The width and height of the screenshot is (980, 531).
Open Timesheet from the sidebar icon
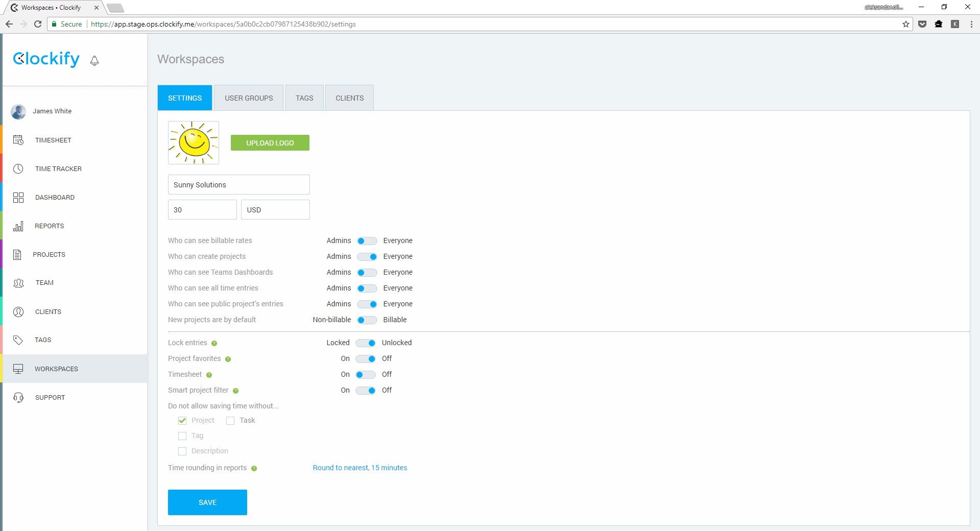pos(18,140)
